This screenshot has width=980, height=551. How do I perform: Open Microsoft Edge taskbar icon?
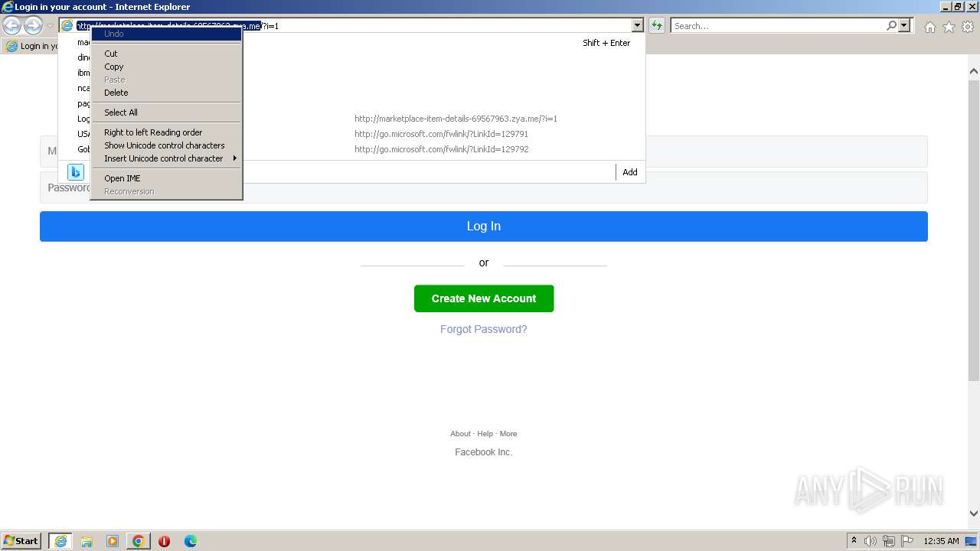coord(191,541)
